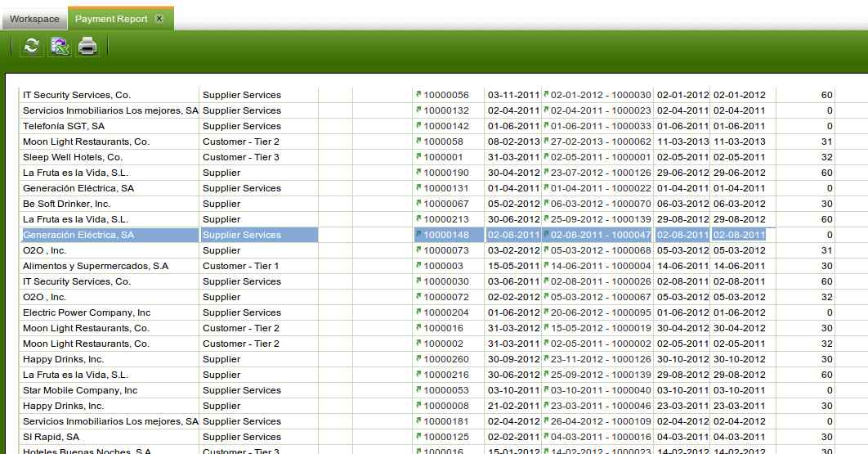
Task: Click link icon beside invoice 10000067
Action: tap(418, 203)
